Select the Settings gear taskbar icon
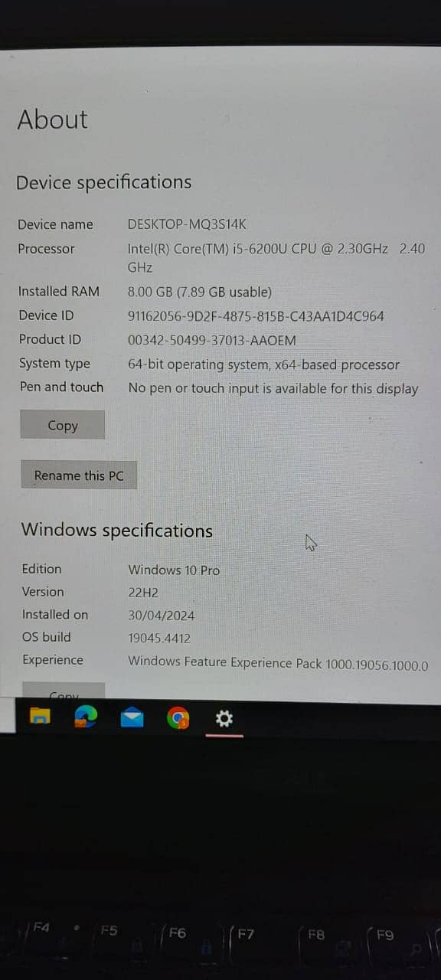The width and height of the screenshot is (441, 980). 224,718
